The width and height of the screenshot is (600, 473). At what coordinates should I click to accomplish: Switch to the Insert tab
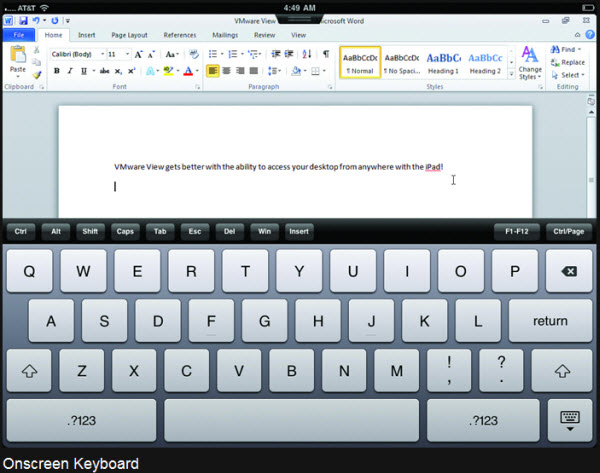[x=86, y=35]
